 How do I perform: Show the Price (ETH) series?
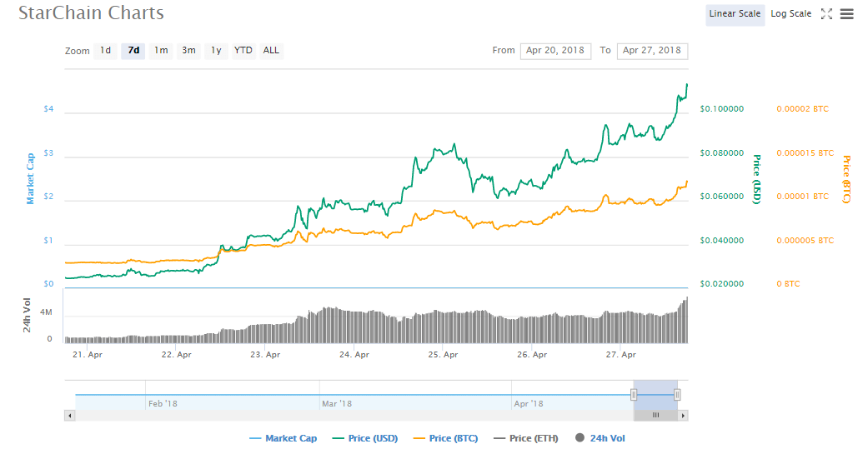tap(526, 438)
